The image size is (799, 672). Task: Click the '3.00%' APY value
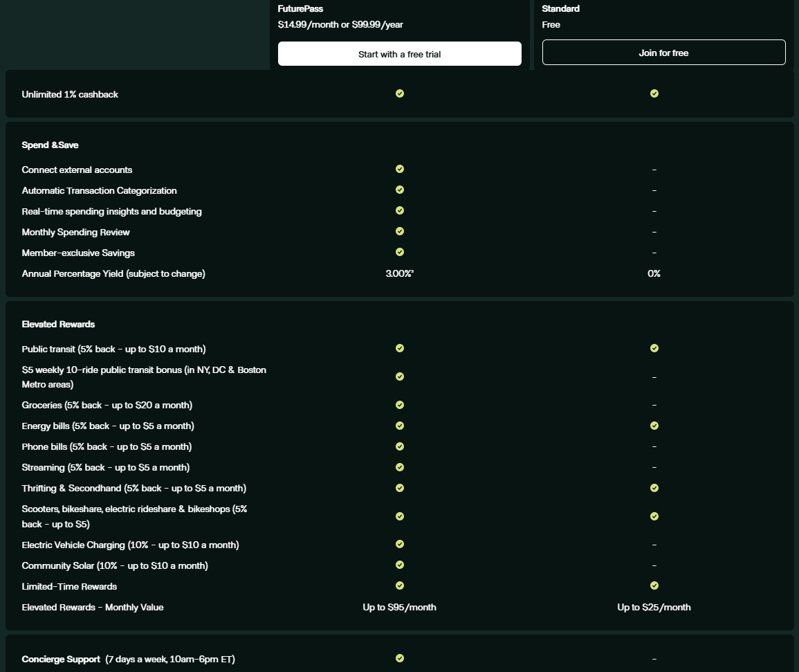click(x=400, y=273)
